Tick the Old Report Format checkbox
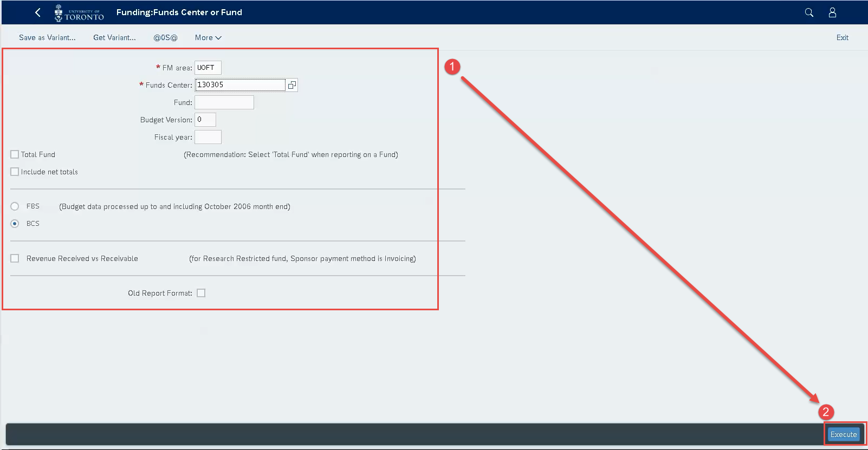The width and height of the screenshot is (868, 450). coord(201,293)
